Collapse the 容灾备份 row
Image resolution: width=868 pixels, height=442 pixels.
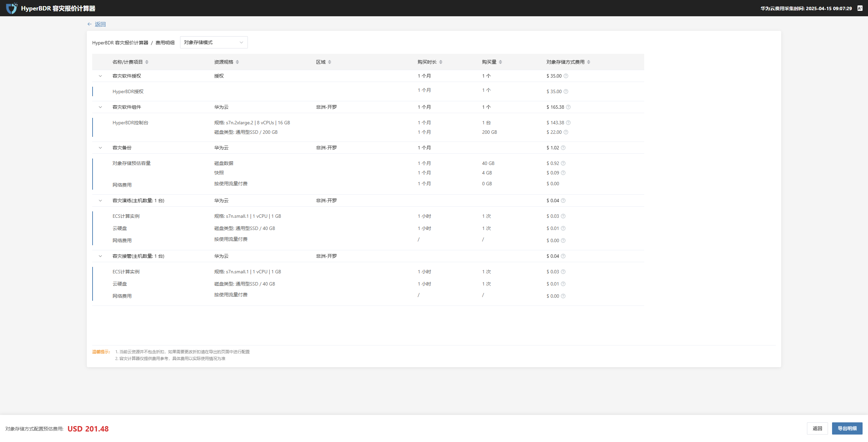point(100,148)
